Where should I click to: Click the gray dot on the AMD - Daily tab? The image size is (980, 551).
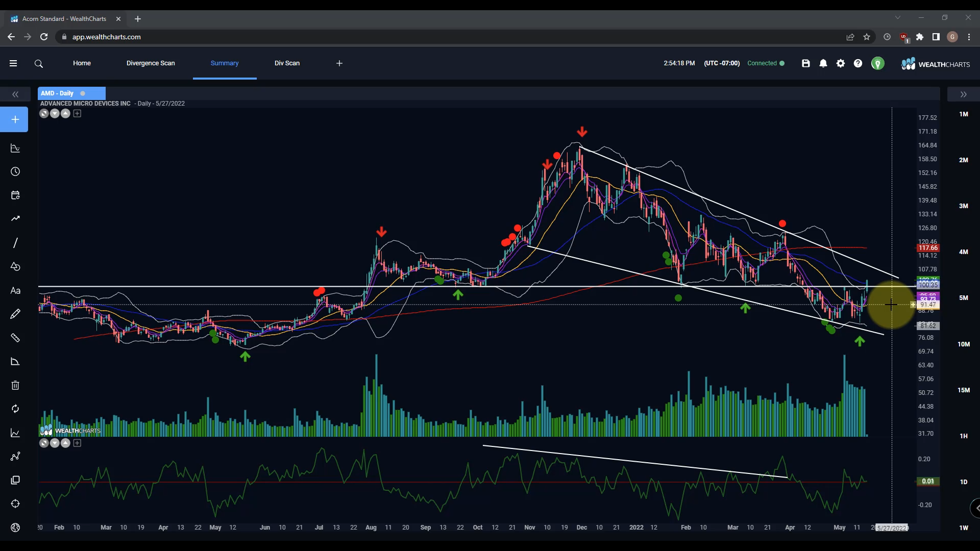(83, 93)
